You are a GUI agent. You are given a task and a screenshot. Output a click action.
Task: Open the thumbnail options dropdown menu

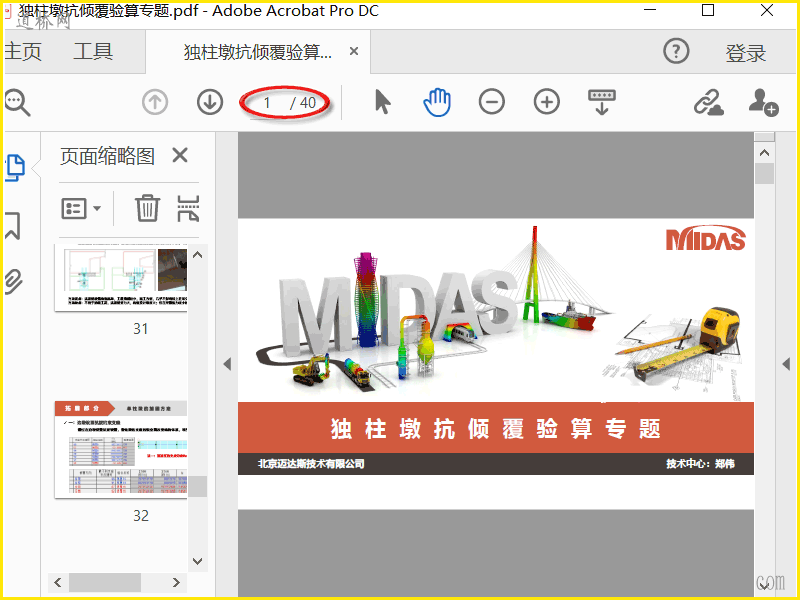[x=81, y=208]
